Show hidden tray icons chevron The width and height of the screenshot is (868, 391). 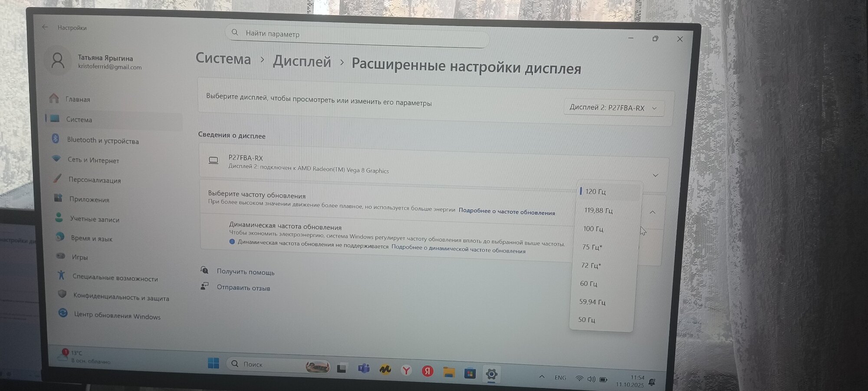tap(542, 377)
